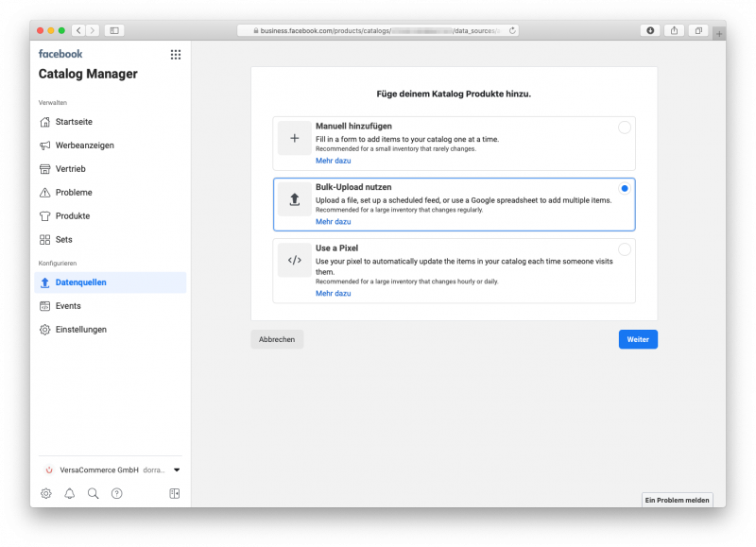This screenshot has width=756, height=547.
Task: Click the Safari share button
Action: (674, 30)
